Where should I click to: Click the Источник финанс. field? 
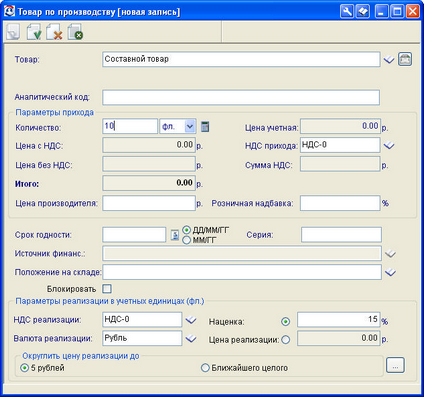[x=242, y=254]
